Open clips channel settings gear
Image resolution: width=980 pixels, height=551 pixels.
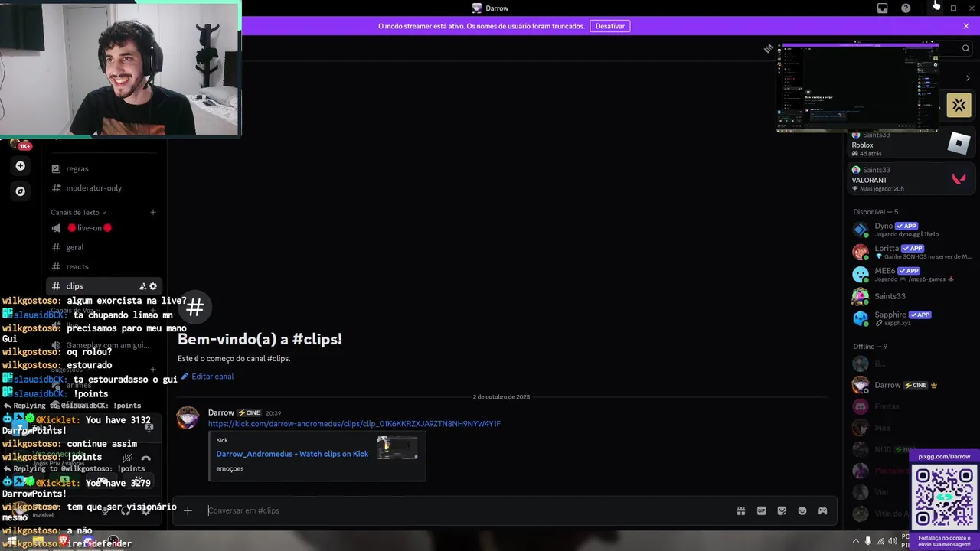(x=153, y=286)
